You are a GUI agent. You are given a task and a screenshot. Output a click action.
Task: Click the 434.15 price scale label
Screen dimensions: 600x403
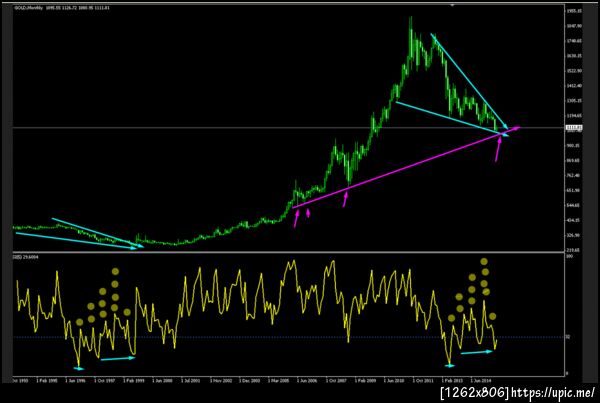coord(575,220)
